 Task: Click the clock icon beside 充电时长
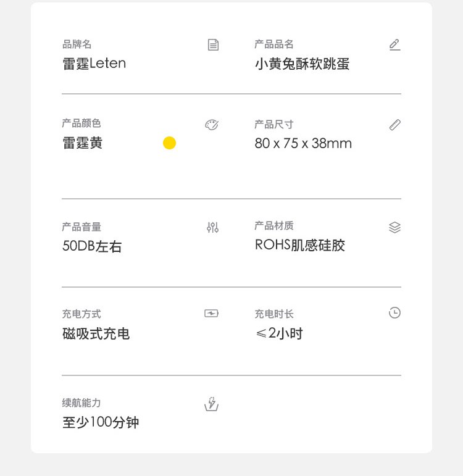pos(395,313)
